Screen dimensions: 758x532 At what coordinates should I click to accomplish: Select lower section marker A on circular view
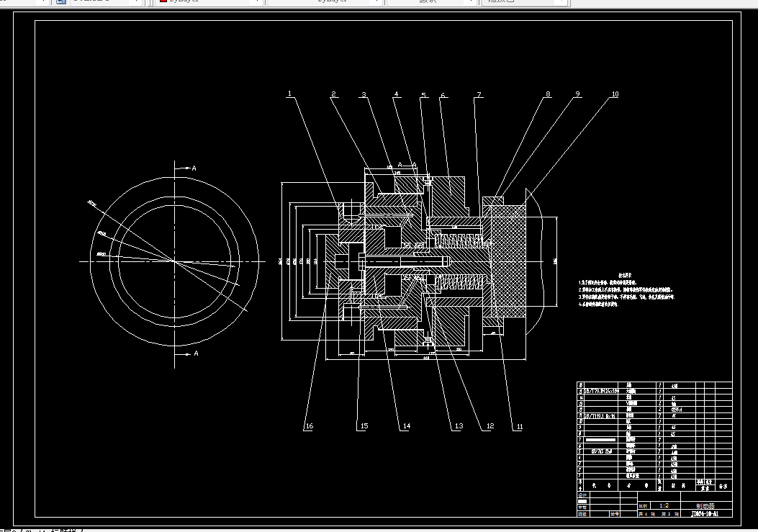[x=196, y=353]
